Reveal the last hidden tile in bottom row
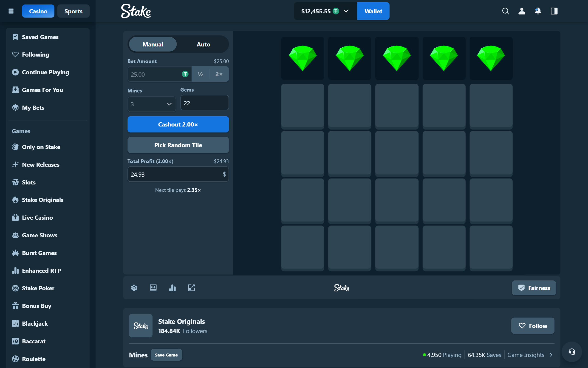The height and width of the screenshot is (368, 588). 491,248
